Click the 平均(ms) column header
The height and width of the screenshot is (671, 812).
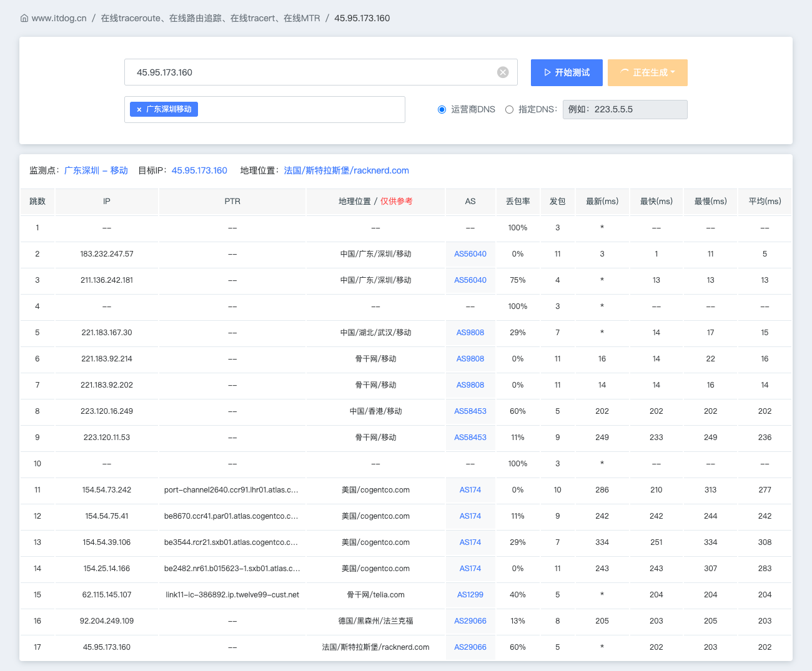pyautogui.click(x=765, y=201)
